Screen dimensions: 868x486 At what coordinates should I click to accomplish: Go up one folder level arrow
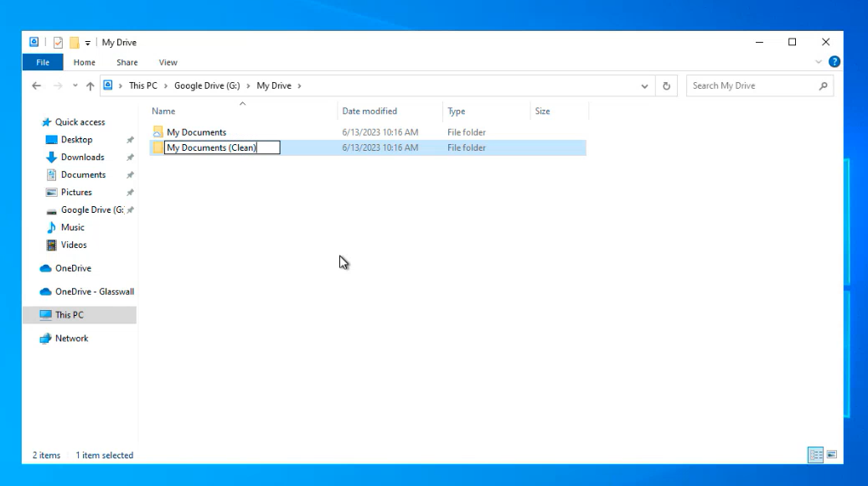(x=90, y=85)
